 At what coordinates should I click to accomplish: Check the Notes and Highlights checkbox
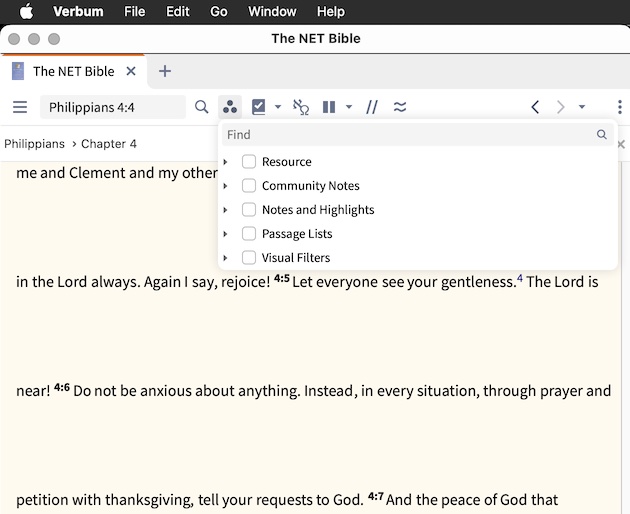click(249, 210)
